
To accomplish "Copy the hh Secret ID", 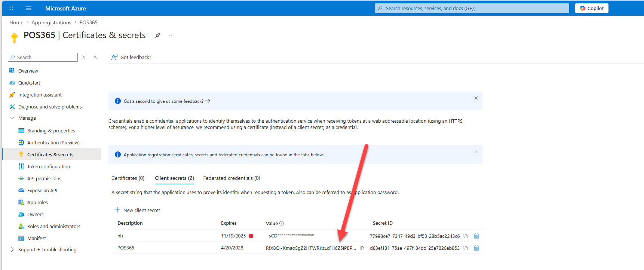I will 466,236.
